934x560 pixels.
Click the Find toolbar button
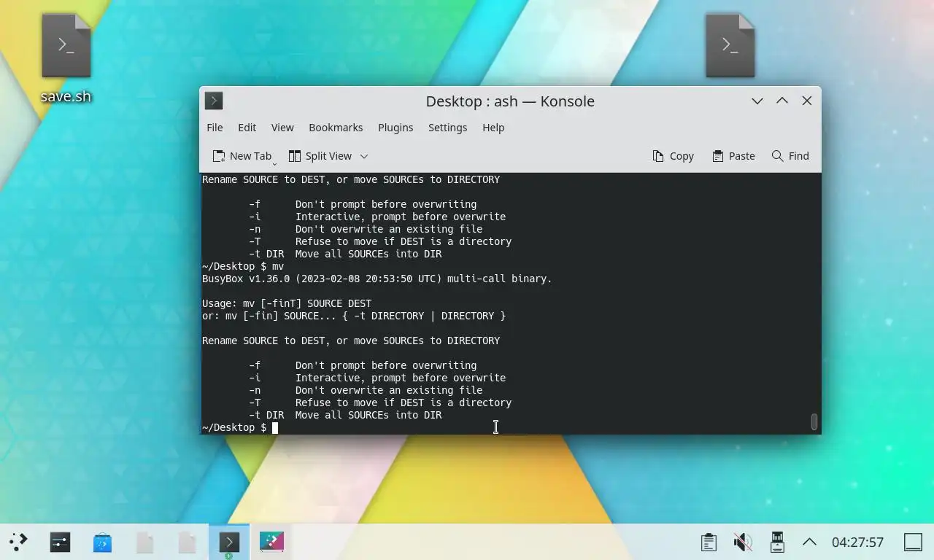point(790,156)
